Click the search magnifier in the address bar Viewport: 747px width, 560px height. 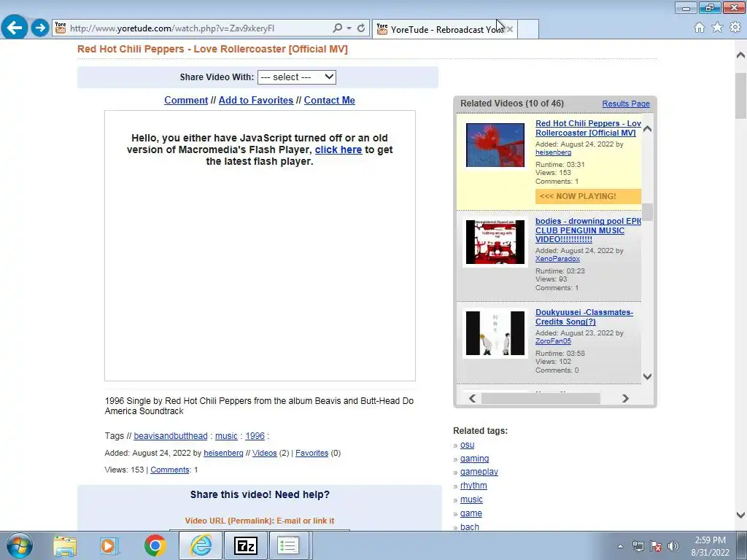tap(337, 28)
